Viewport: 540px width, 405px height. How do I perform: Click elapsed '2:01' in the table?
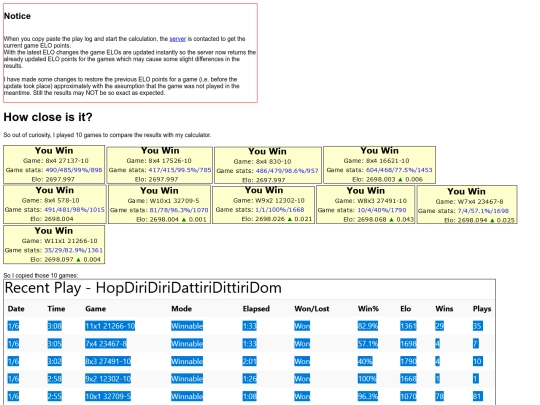click(249, 361)
